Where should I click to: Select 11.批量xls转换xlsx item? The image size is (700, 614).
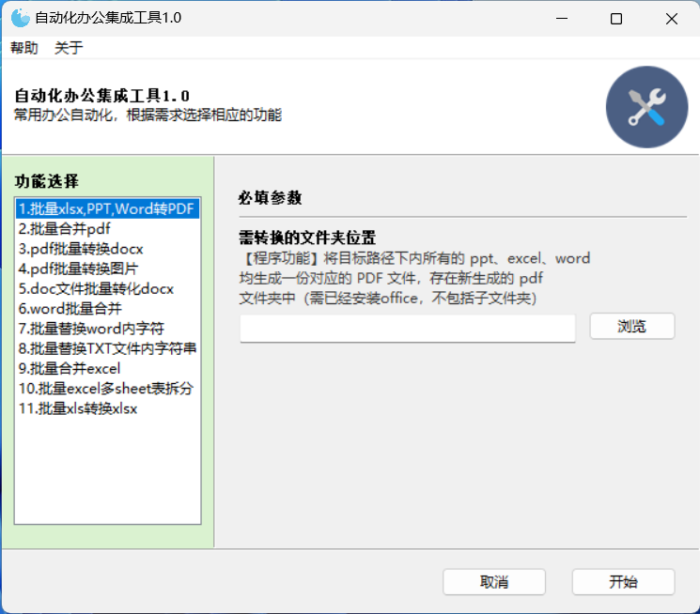pos(108,408)
